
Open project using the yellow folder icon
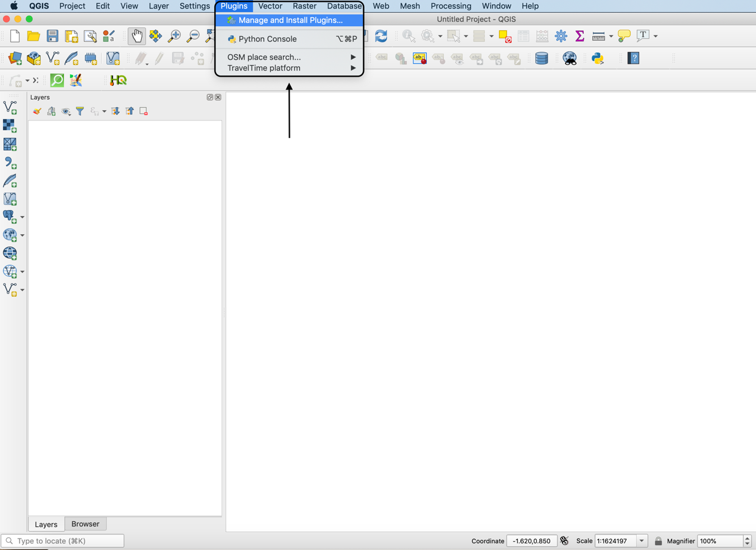tap(33, 37)
